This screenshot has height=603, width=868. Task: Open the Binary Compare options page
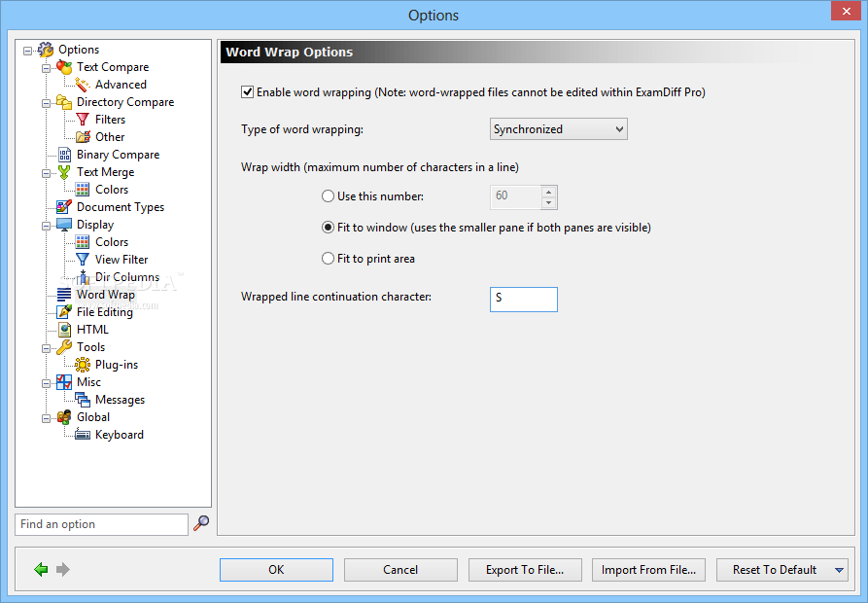pyautogui.click(x=118, y=155)
